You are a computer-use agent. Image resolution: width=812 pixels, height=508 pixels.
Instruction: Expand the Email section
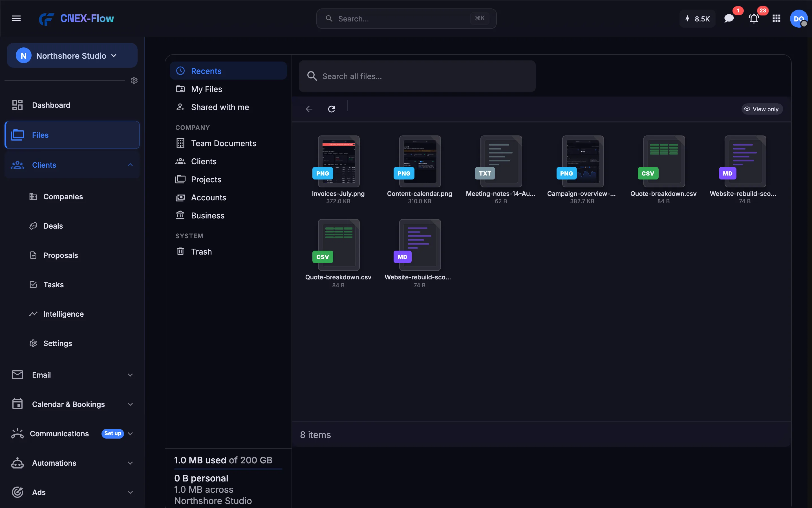tap(72, 375)
